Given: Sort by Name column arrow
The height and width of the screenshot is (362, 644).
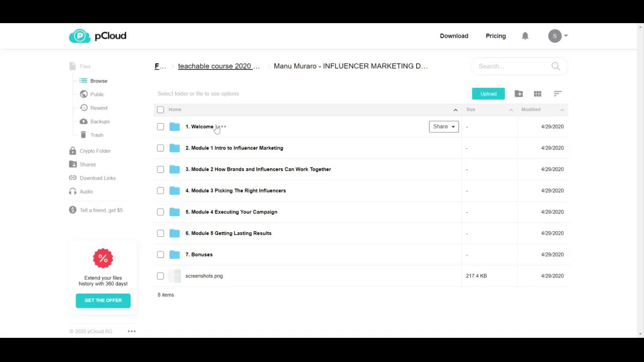Looking at the screenshot, I should [x=455, y=110].
